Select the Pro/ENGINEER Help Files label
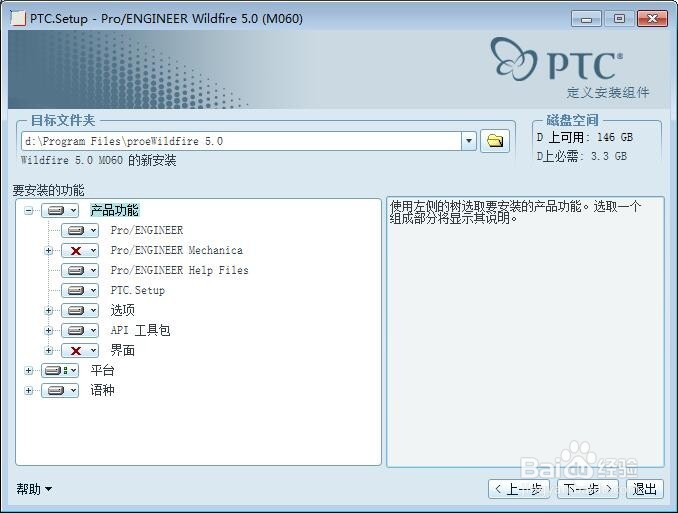678x513 pixels. point(179,270)
